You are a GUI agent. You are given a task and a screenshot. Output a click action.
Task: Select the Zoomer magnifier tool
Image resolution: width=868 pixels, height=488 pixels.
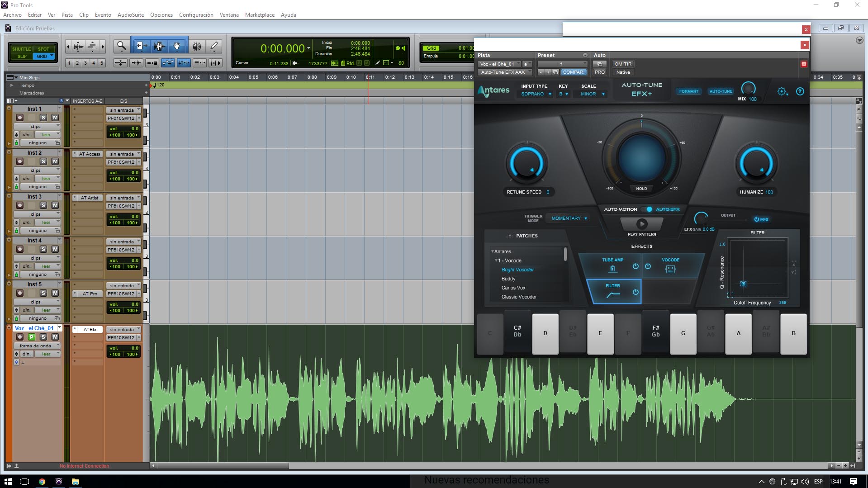[120, 46]
